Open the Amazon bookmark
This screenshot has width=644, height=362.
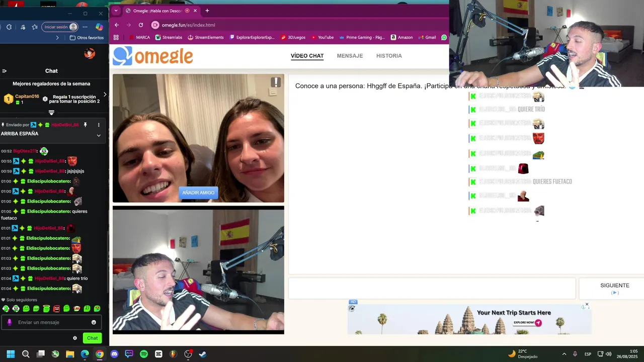click(x=401, y=37)
